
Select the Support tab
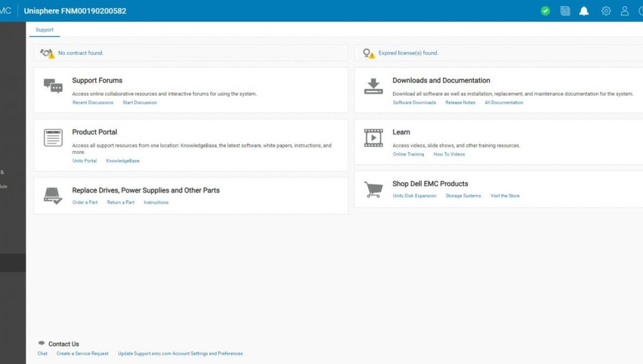click(45, 30)
